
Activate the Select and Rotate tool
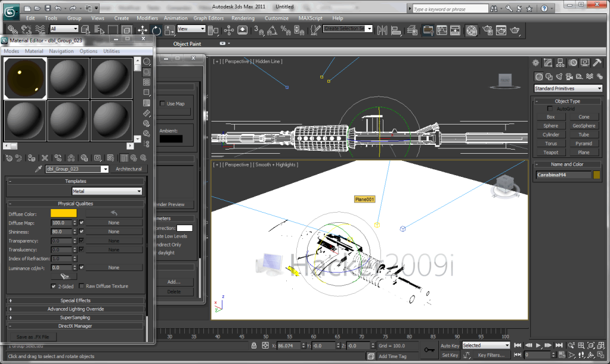[x=156, y=30]
